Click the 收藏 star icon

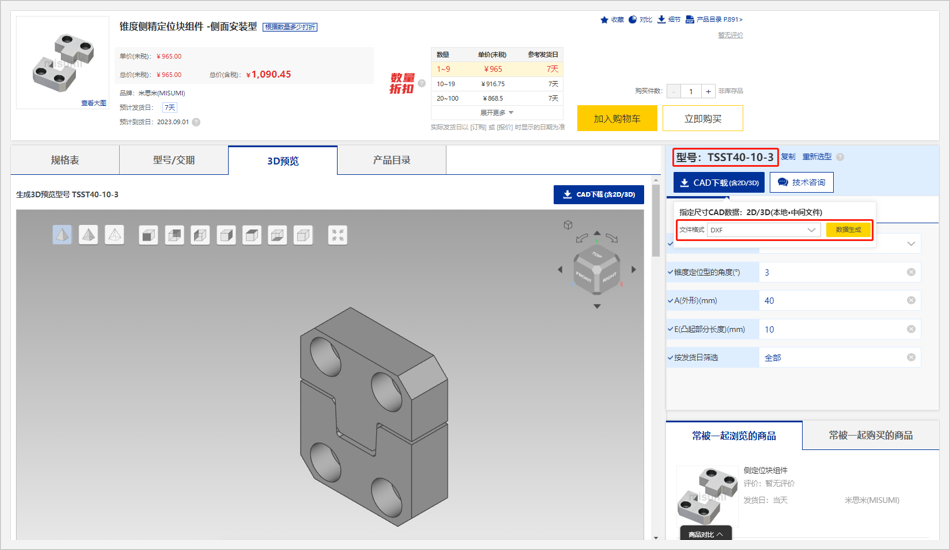pyautogui.click(x=604, y=20)
